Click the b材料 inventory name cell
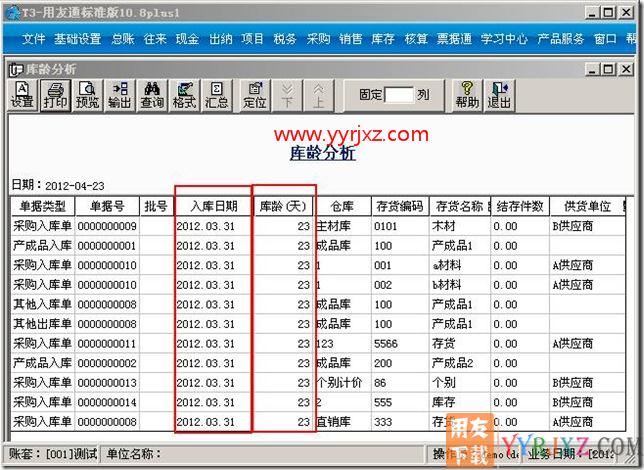 (460, 285)
